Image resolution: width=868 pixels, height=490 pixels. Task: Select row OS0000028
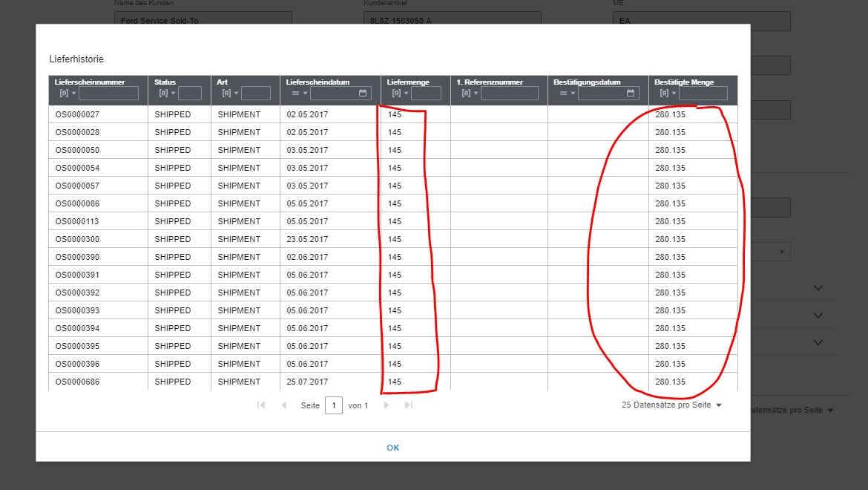coord(393,132)
